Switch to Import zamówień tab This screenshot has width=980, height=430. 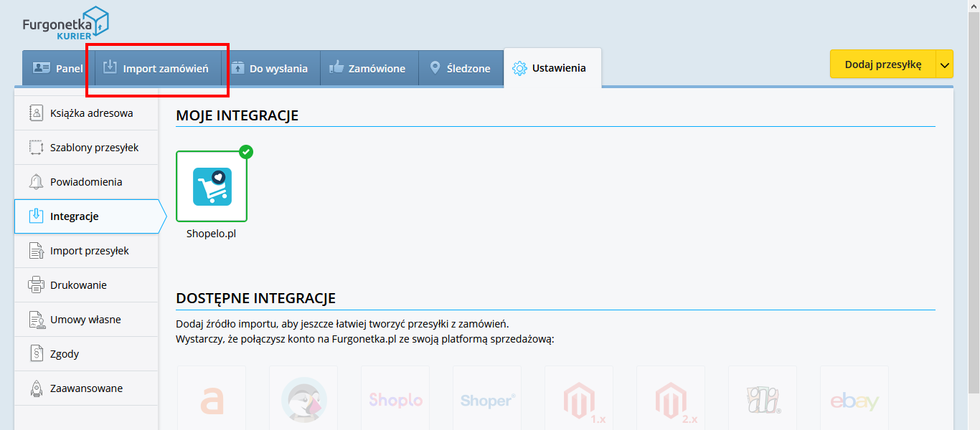(x=158, y=69)
